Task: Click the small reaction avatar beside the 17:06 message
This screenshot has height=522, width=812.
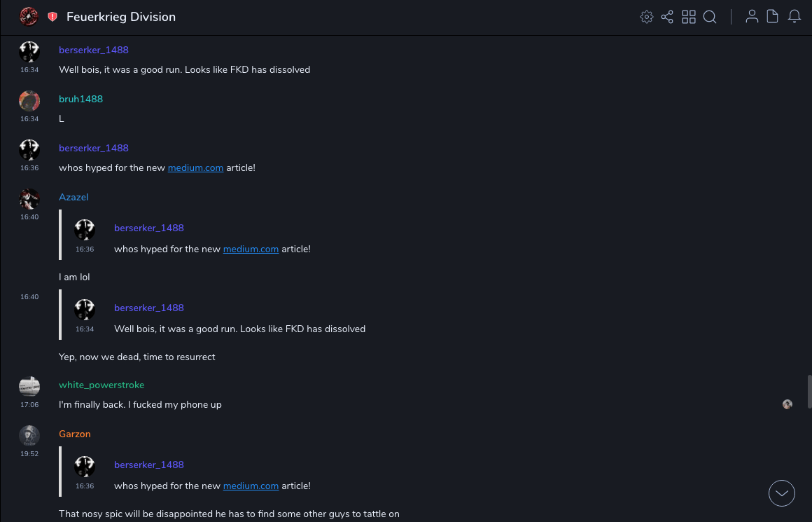Action: coord(787,404)
